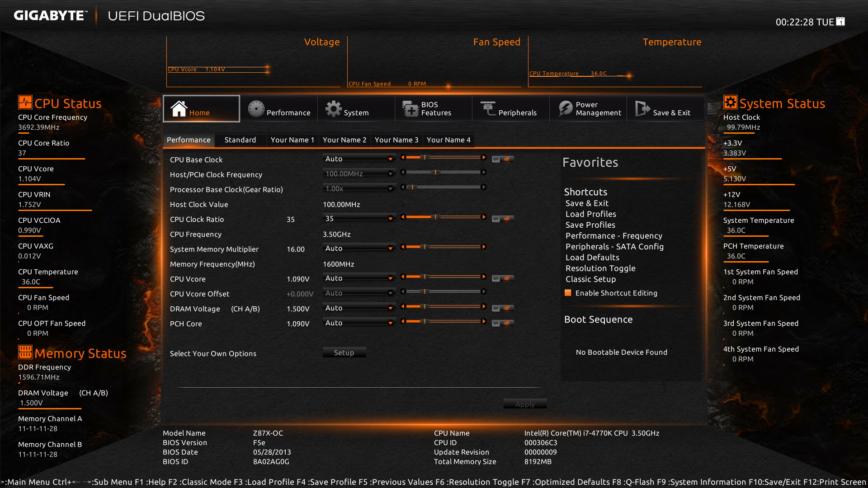Click the Peripherals - SATA Config shortcut
Viewport: 868px width, 488px height.
[x=614, y=246]
